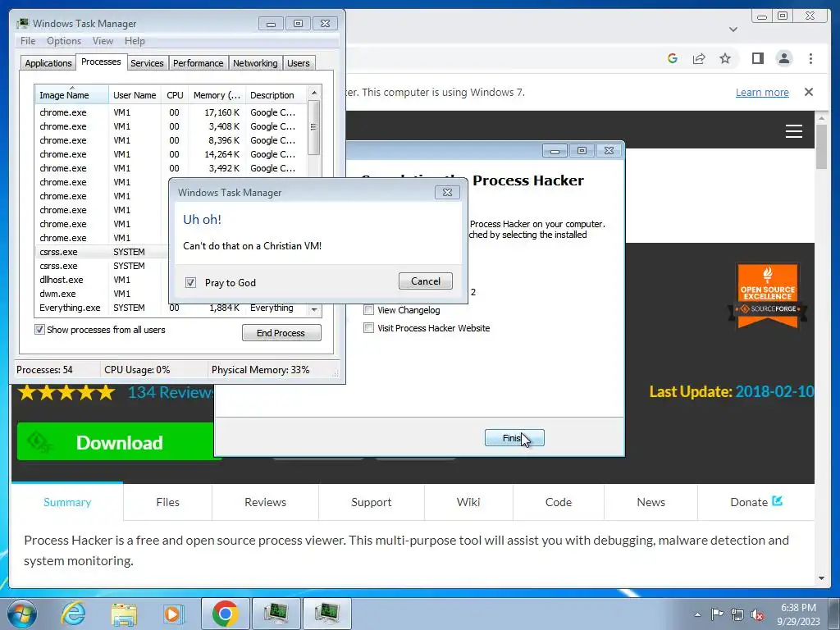
Task: Click the Action Center flag icon
Action: tap(717, 614)
